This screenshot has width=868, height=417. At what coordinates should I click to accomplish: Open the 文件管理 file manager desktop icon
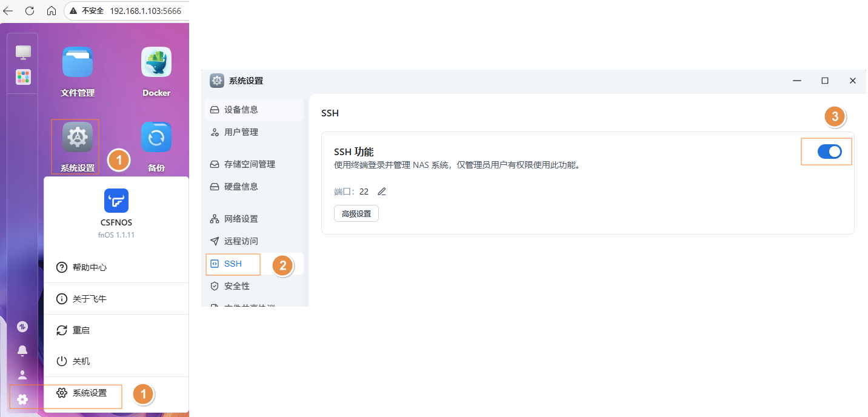[78, 62]
